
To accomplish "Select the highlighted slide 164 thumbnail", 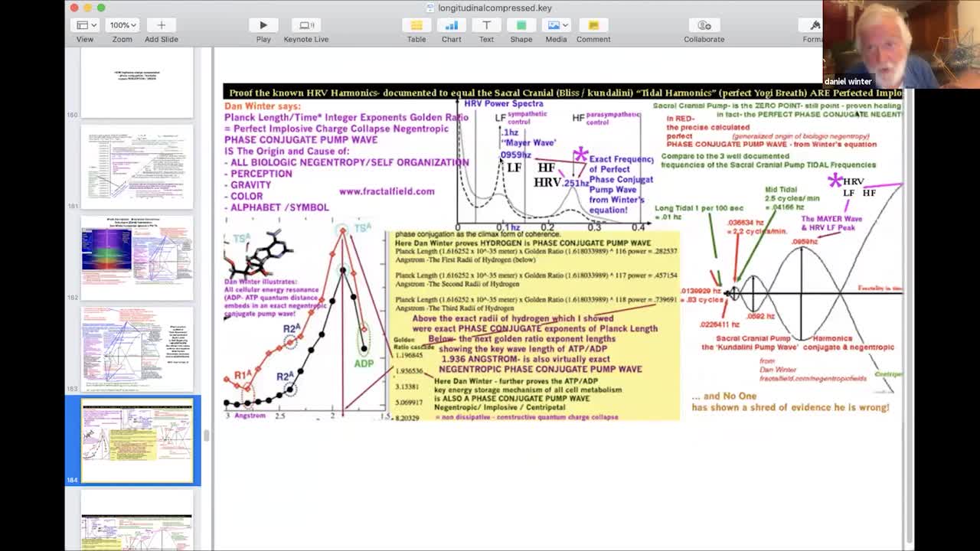I will pos(137,442).
